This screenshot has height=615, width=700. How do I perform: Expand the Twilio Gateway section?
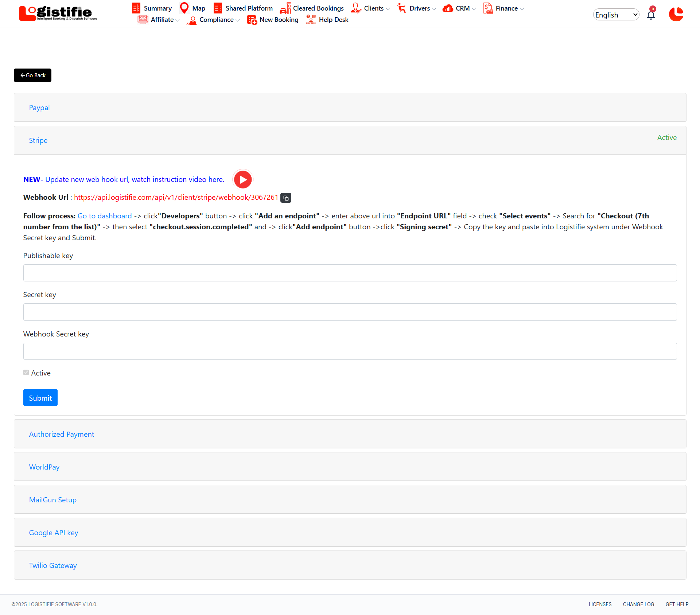(x=53, y=565)
